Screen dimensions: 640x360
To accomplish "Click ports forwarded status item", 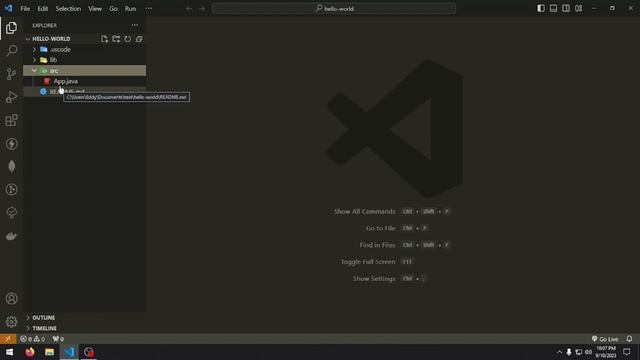I will tap(58, 339).
